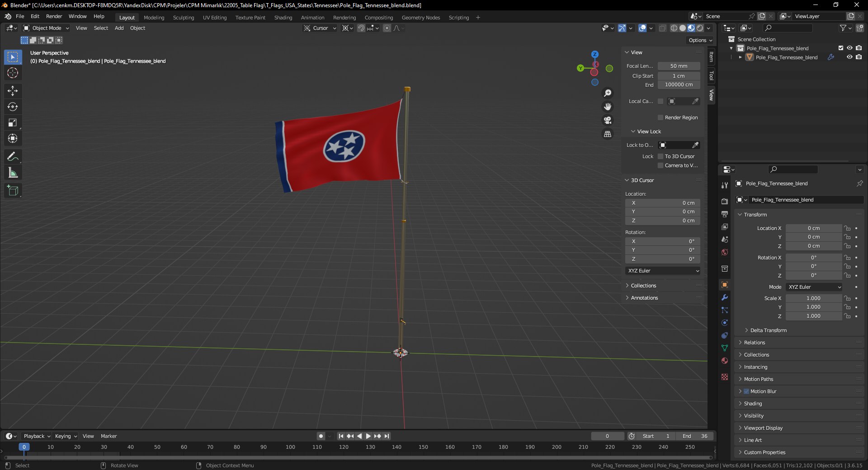Viewport: 868px width, 470px height.
Task: Click the Scale X 1.000 value field
Action: pos(813,298)
